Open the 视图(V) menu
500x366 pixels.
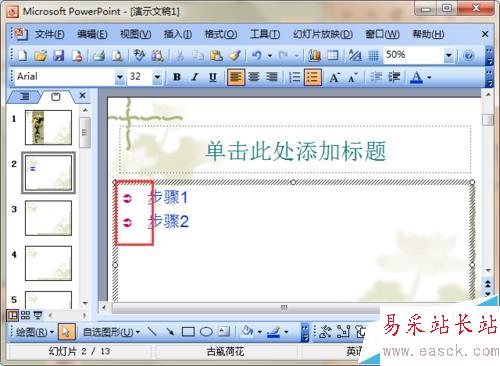pos(135,34)
